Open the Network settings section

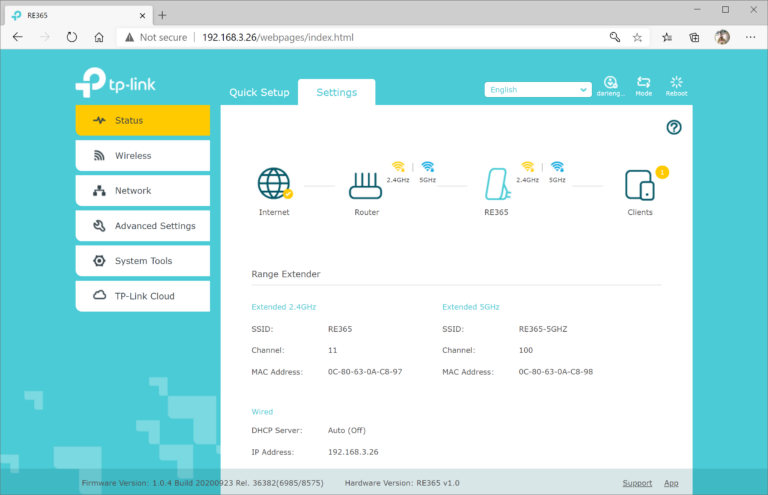(x=143, y=190)
